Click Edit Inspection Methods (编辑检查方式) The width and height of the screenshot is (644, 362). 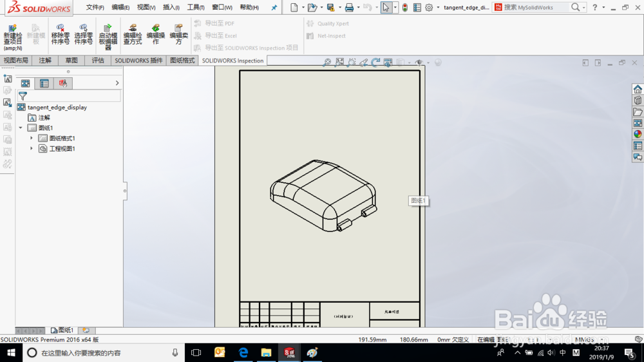[x=132, y=34]
